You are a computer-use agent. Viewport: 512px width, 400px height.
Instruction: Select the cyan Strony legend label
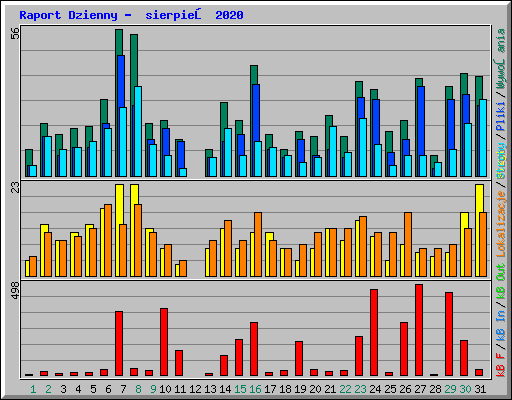(x=501, y=161)
